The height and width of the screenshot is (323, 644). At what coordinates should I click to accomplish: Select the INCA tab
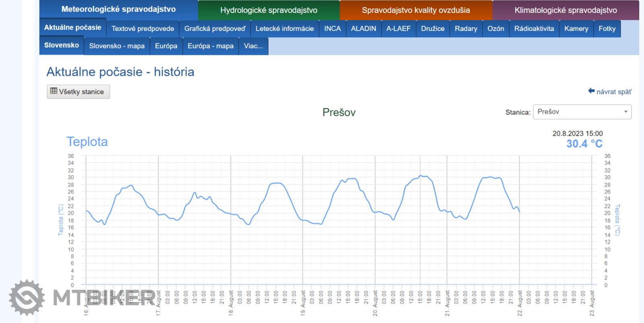pos(332,29)
